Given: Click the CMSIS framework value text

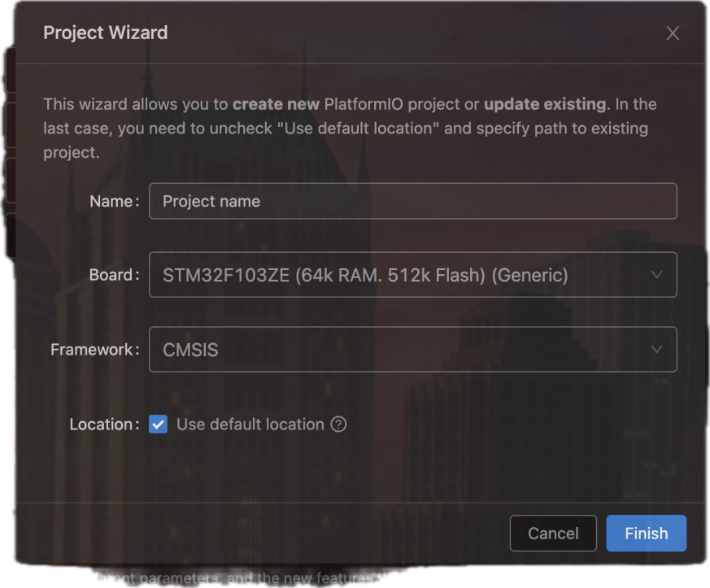Looking at the screenshot, I should 190,350.
